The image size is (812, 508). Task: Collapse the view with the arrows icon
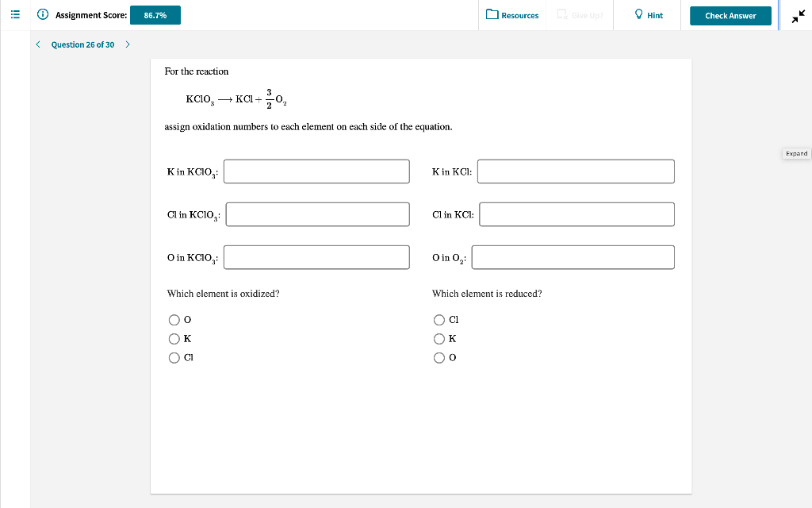799,14
